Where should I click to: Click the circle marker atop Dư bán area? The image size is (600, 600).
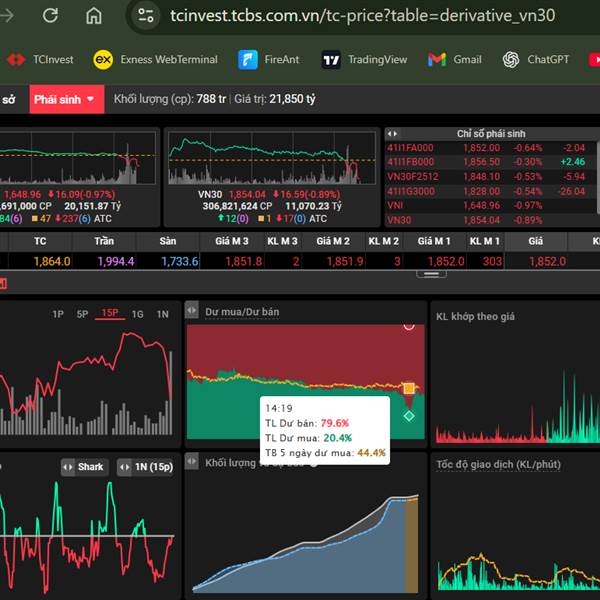point(409,326)
